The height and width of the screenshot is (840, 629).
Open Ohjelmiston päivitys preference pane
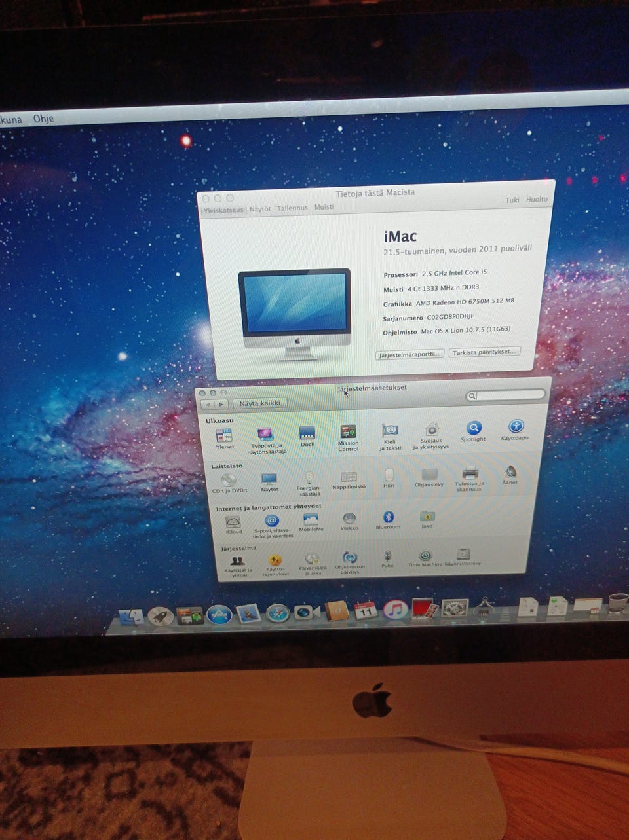pos(350,563)
